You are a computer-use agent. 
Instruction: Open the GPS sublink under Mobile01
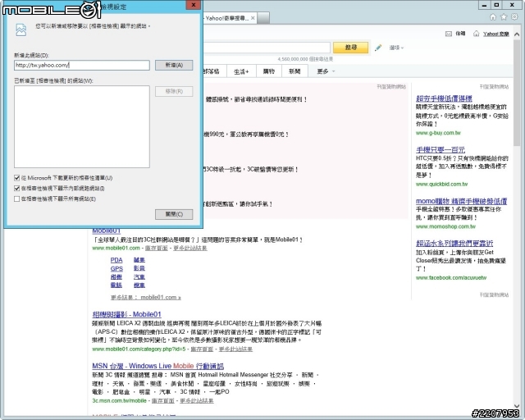[x=116, y=268]
